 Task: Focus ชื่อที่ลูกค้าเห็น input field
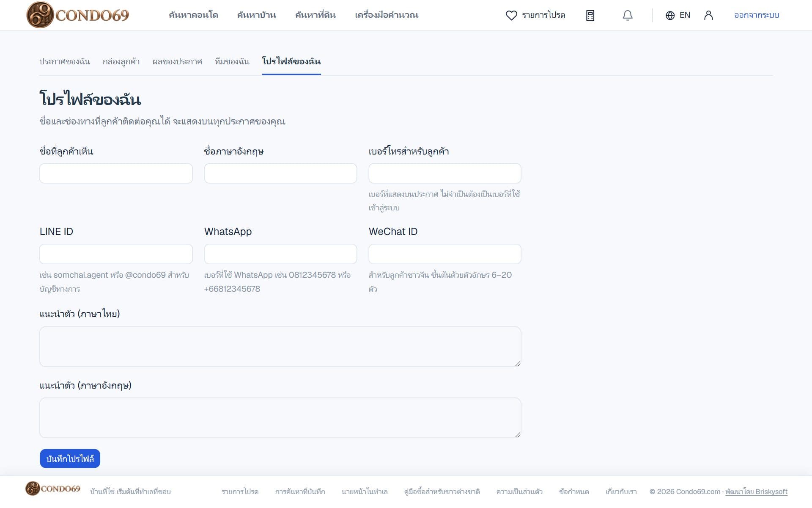point(116,174)
